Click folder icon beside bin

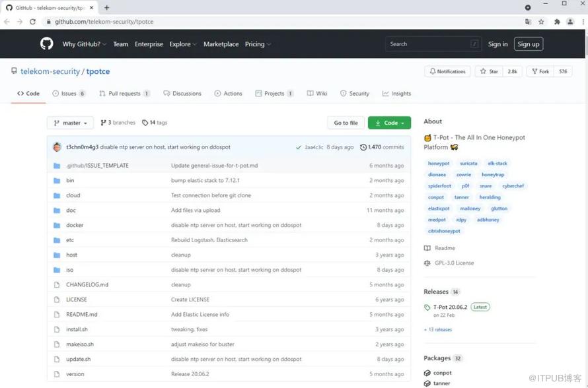(x=57, y=181)
